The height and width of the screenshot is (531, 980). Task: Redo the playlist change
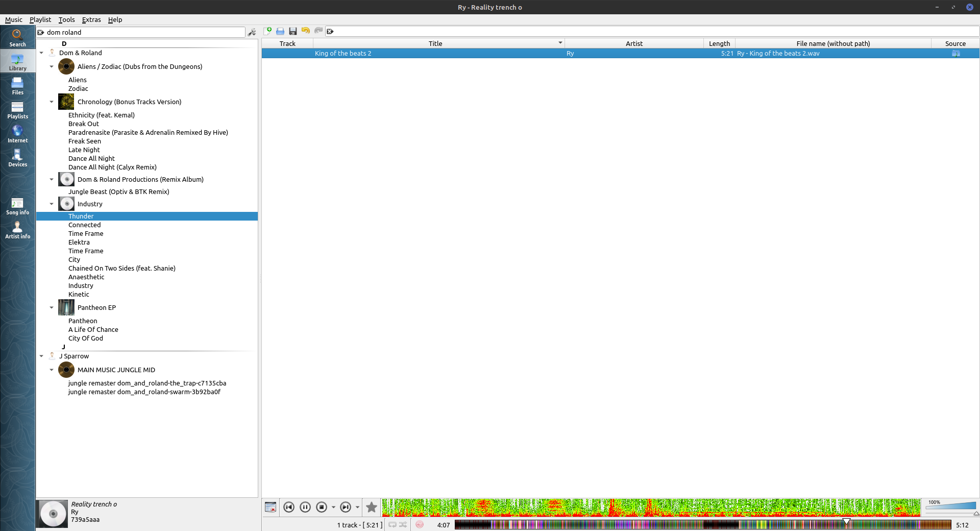(318, 31)
